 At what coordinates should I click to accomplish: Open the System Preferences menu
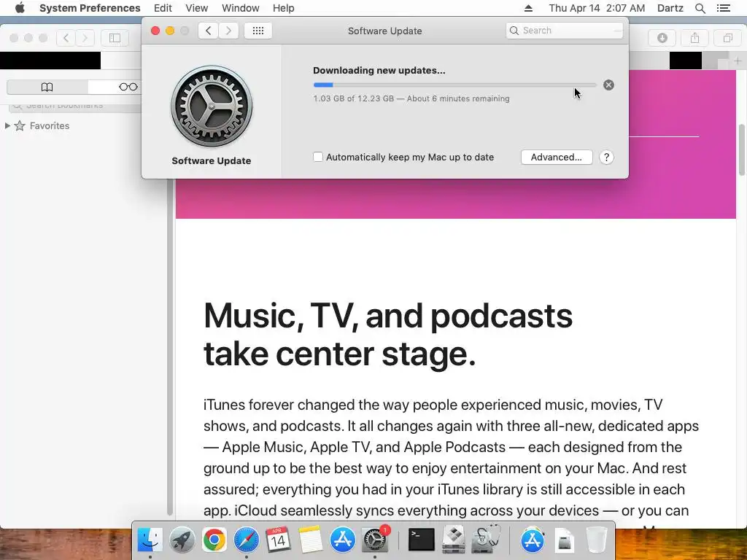point(90,8)
